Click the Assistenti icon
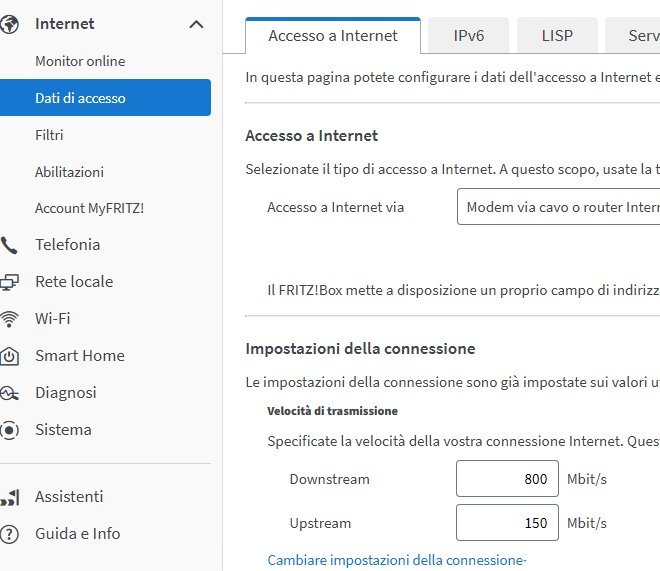 point(10,497)
